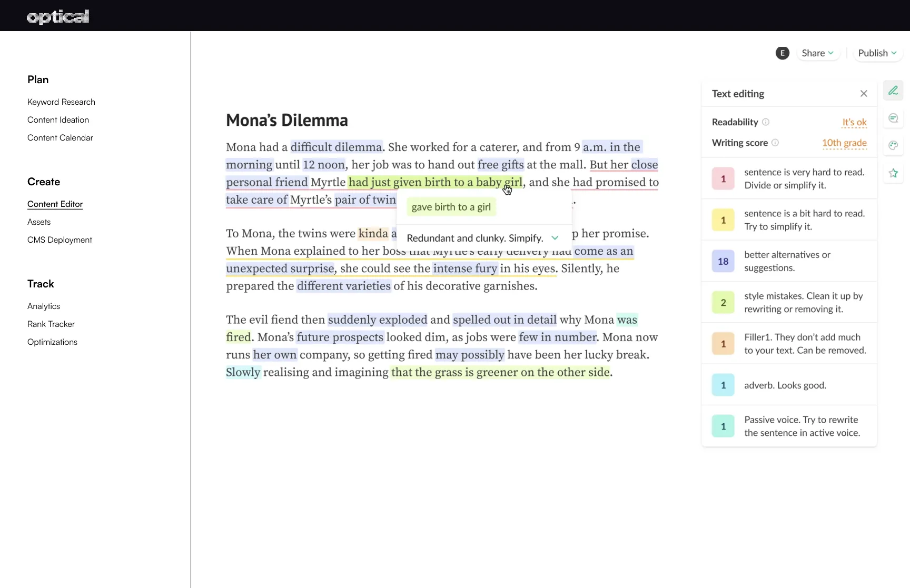
Task: Select the green 2 style mistakes badge
Action: [x=723, y=302]
